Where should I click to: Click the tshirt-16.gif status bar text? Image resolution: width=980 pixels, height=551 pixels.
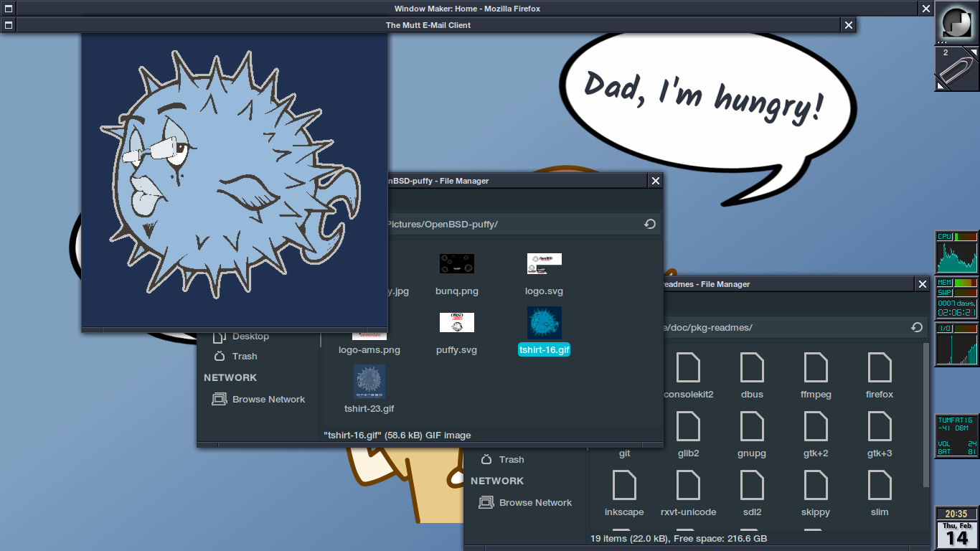point(397,435)
